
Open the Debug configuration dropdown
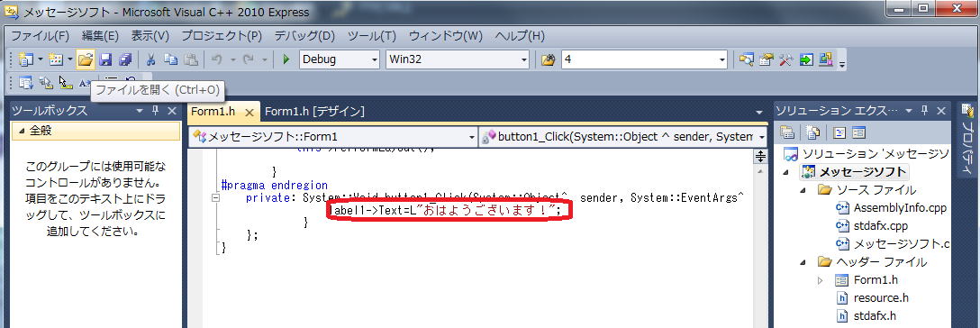[x=375, y=60]
